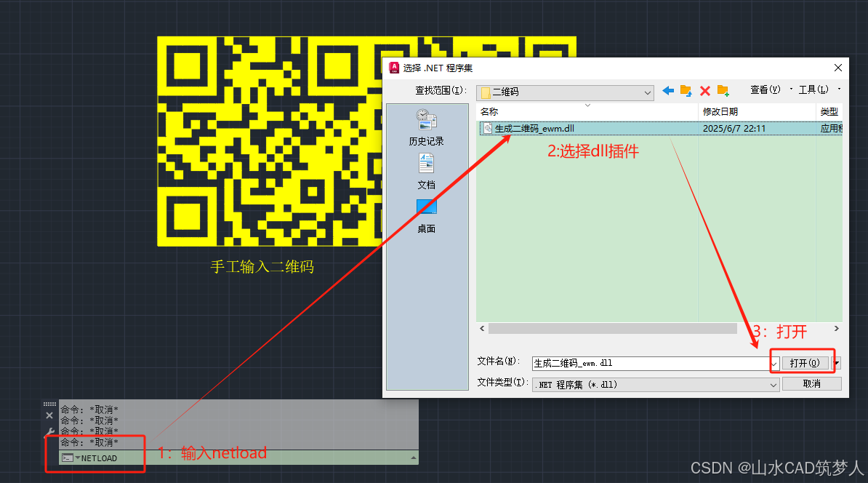Close the command line window X icon
868x483 pixels.
pos(49,415)
